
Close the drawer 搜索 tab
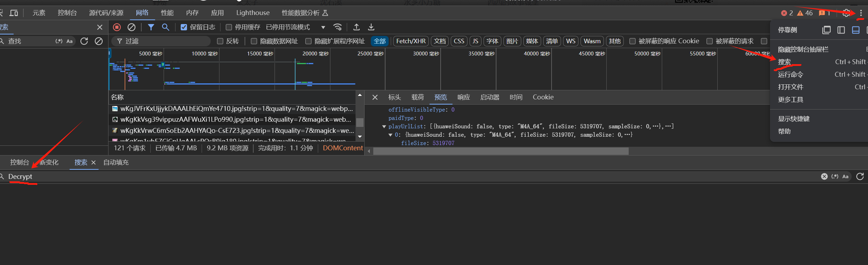(93, 162)
